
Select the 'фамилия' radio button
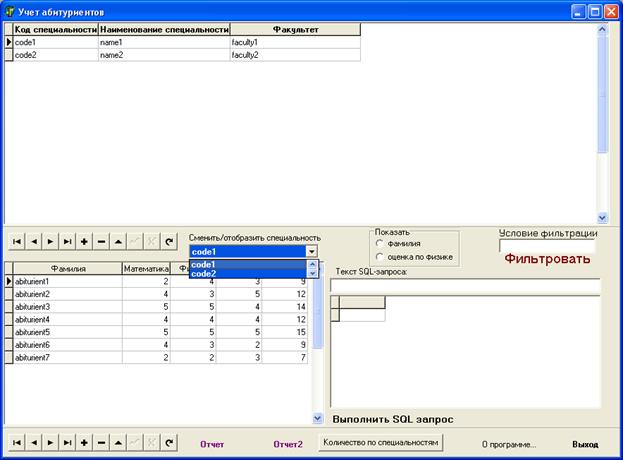click(380, 243)
